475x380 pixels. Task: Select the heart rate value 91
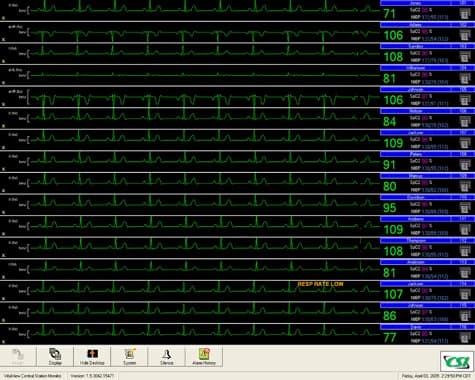389,165
